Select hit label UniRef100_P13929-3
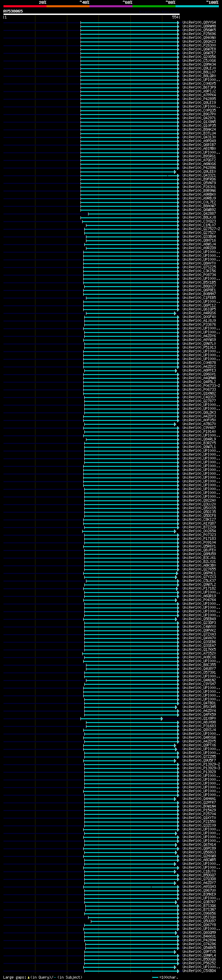 pos(201,768)
